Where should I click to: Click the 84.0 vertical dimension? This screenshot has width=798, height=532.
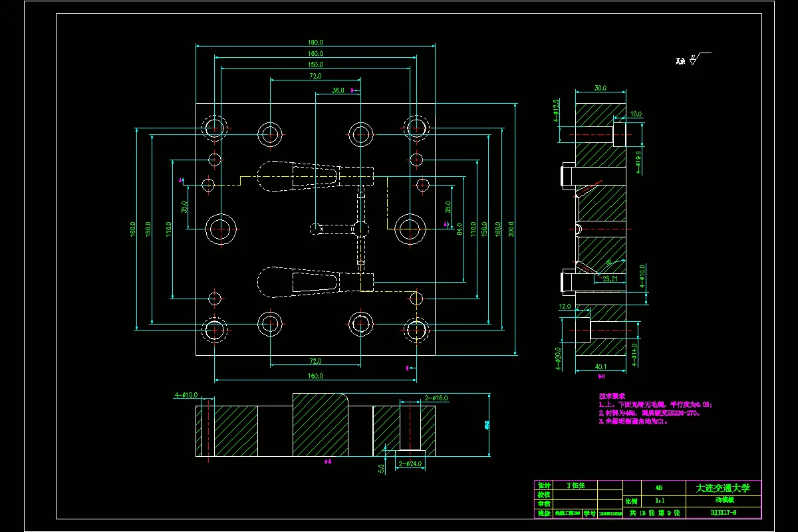460,229
